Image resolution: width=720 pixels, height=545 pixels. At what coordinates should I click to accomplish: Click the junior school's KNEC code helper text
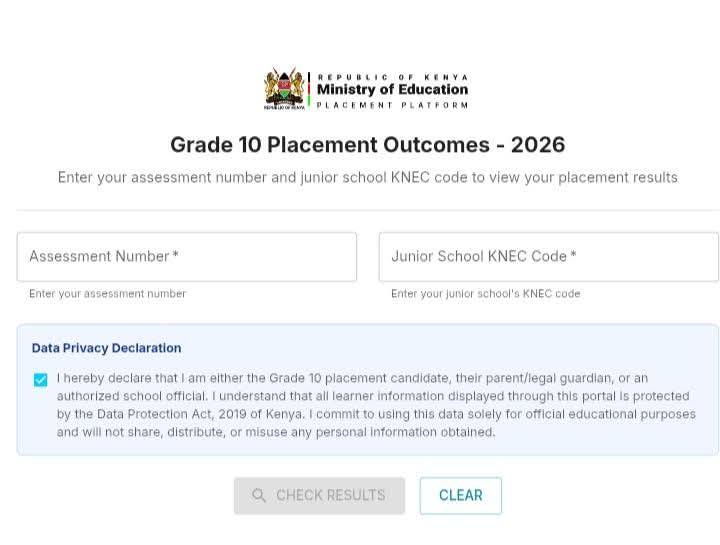coord(486,294)
